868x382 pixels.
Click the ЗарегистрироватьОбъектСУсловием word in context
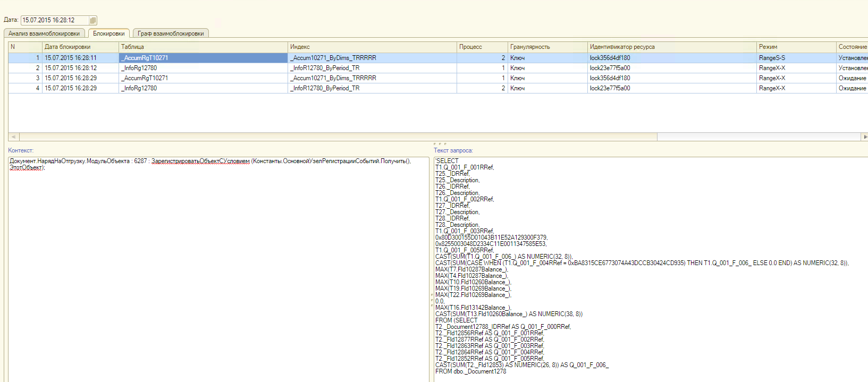pyautogui.click(x=200, y=161)
